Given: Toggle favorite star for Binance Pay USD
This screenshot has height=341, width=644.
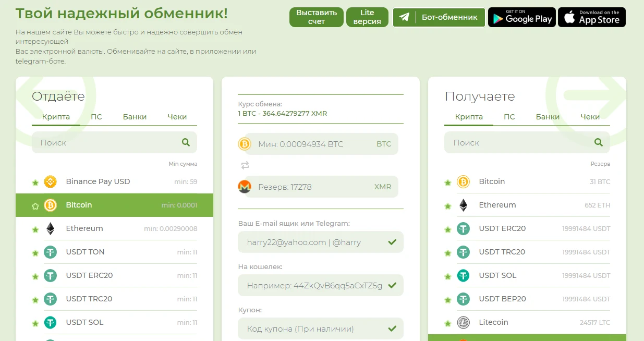Looking at the screenshot, I should point(35,182).
